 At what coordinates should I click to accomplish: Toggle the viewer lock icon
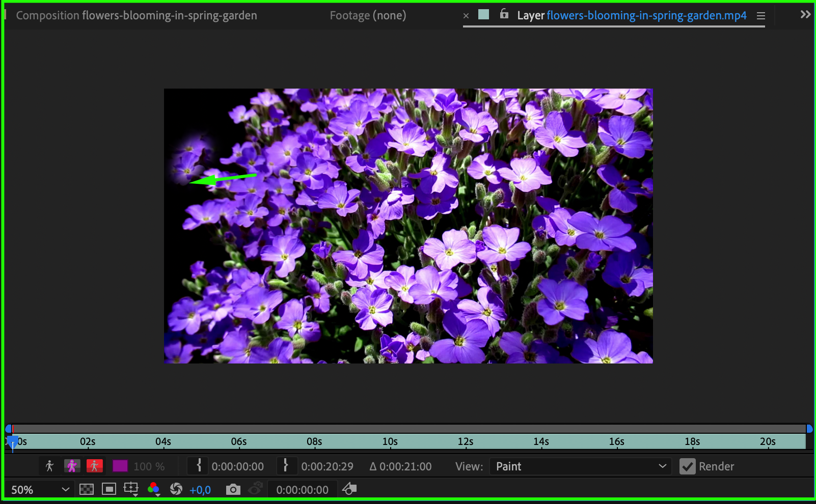point(504,14)
